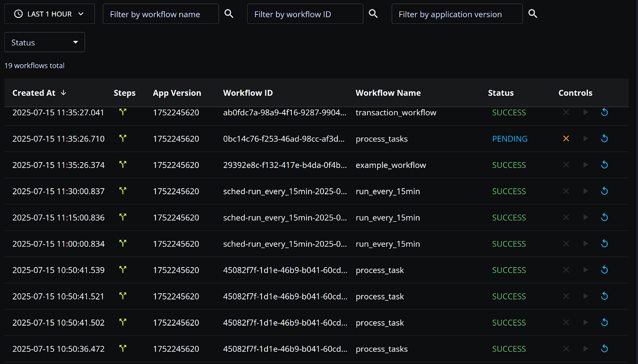
Task: Click resume icon on pending process_tasks row
Action: tap(585, 139)
